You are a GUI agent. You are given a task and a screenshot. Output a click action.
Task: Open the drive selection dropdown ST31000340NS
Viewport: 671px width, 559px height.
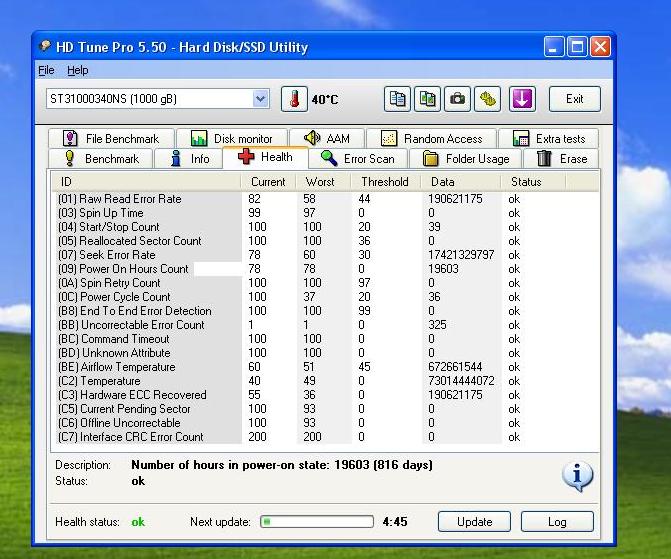click(x=157, y=99)
